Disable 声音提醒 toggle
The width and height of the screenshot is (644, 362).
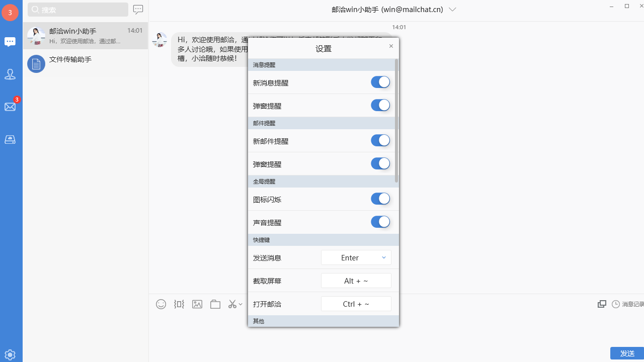380,222
